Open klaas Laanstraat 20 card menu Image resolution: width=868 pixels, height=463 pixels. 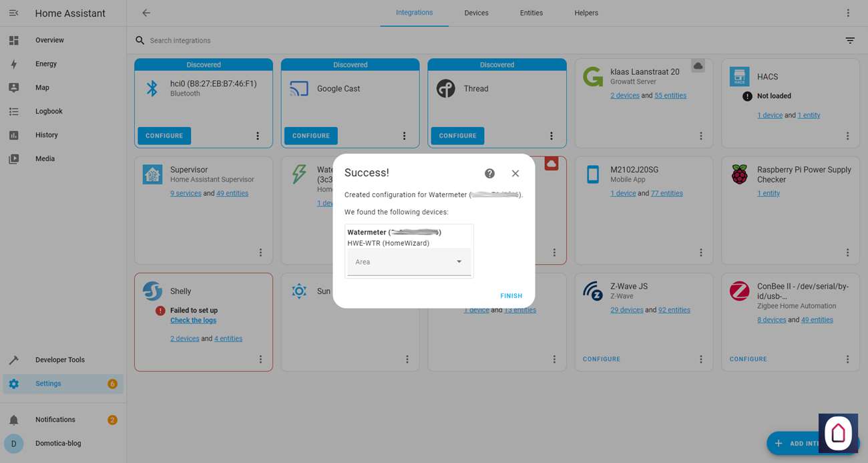point(701,136)
